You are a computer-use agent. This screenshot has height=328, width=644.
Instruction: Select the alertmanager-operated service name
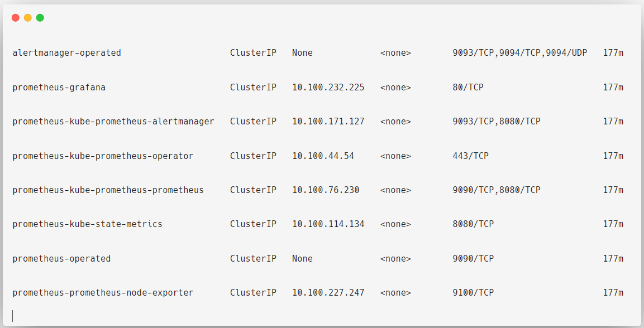click(x=66, y=52)
